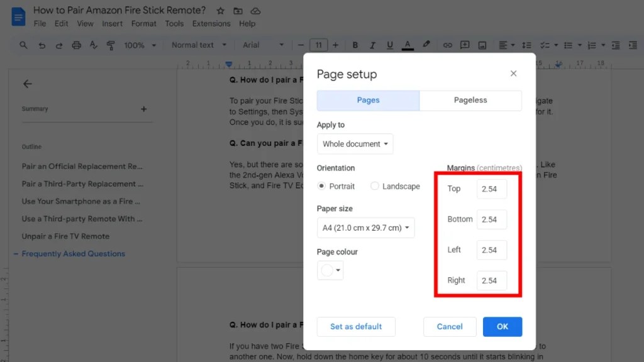Toggle italic formatting
The image size is (644, 362).
tap(372, 45)
